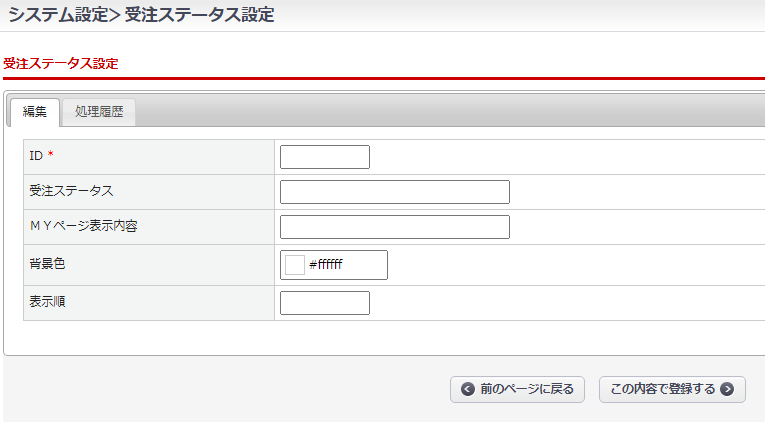Switch to the 編集 tab
Screen dimensions: 765x422
34,112
